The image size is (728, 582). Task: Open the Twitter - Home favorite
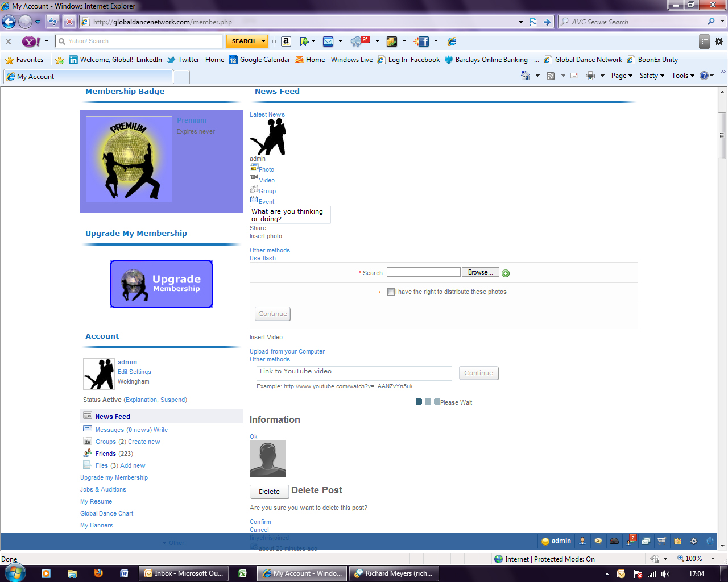point(195,60)
